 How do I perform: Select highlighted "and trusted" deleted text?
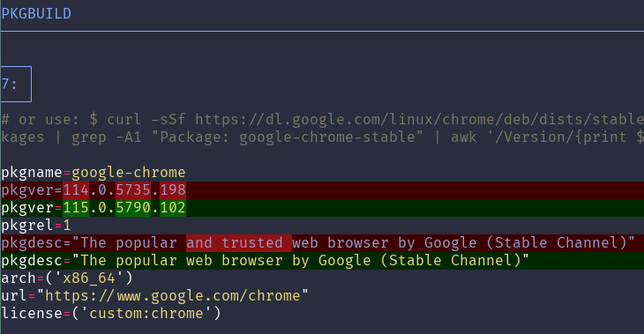(239, 243)
